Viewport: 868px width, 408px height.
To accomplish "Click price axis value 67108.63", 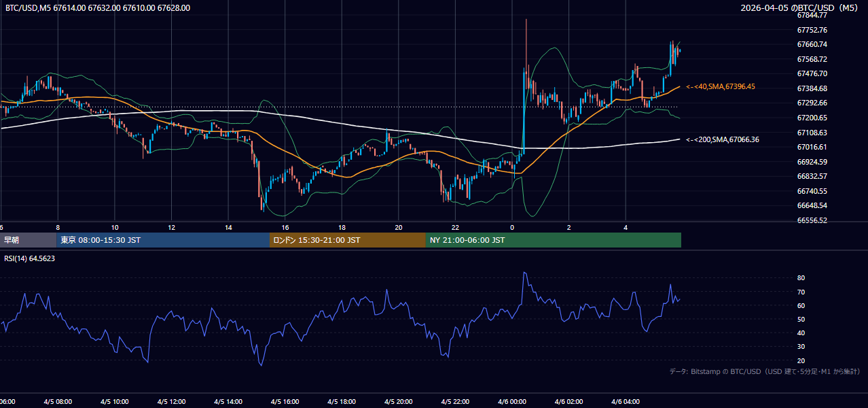I will click(x=812, y=133).
